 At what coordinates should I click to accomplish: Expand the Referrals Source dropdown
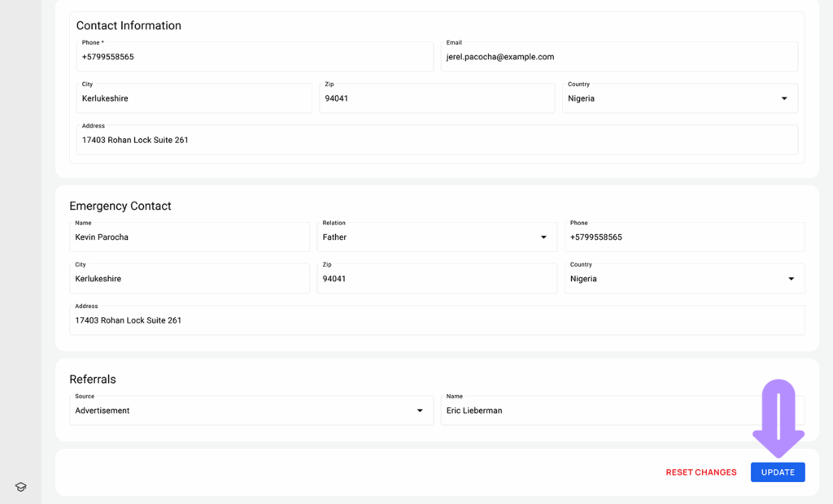point(251,411)
